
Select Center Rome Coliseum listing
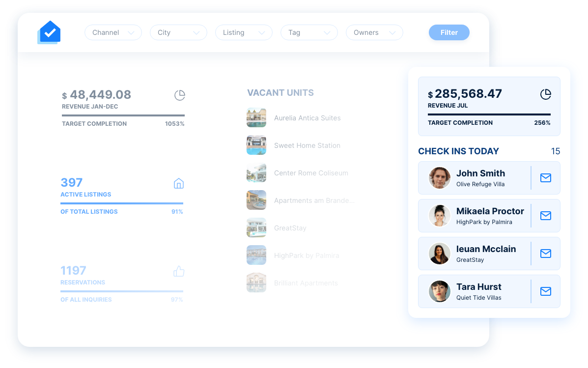click(297, 173)
